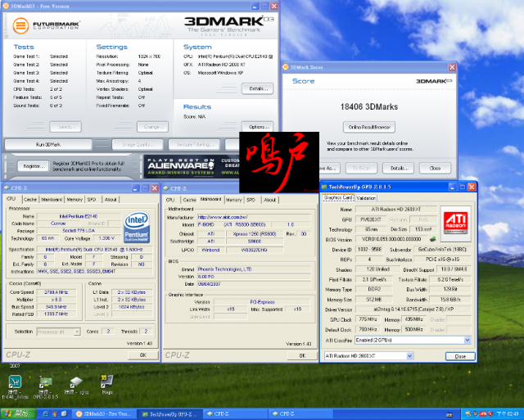Click the Alienware advertisement banner
524x420 pixels.
[x=192, y=166]
